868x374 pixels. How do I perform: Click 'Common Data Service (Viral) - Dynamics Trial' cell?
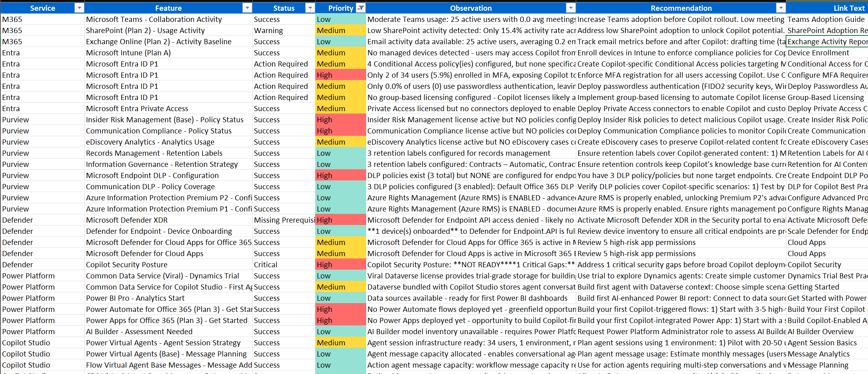click(x=168, y=276)
